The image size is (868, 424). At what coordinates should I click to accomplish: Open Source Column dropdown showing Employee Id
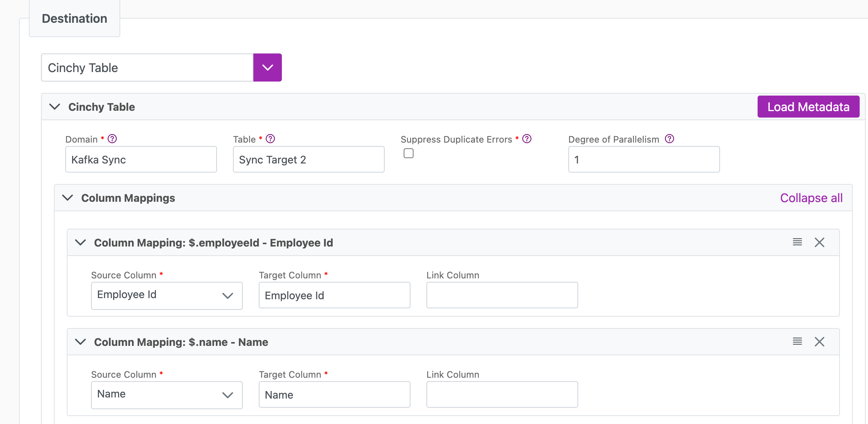tap(167, 295)
